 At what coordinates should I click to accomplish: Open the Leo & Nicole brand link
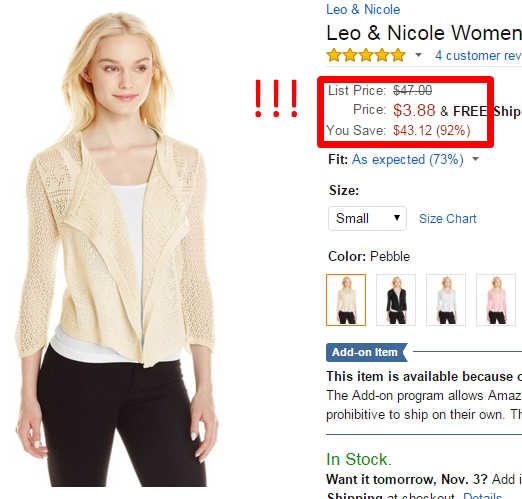363,9
